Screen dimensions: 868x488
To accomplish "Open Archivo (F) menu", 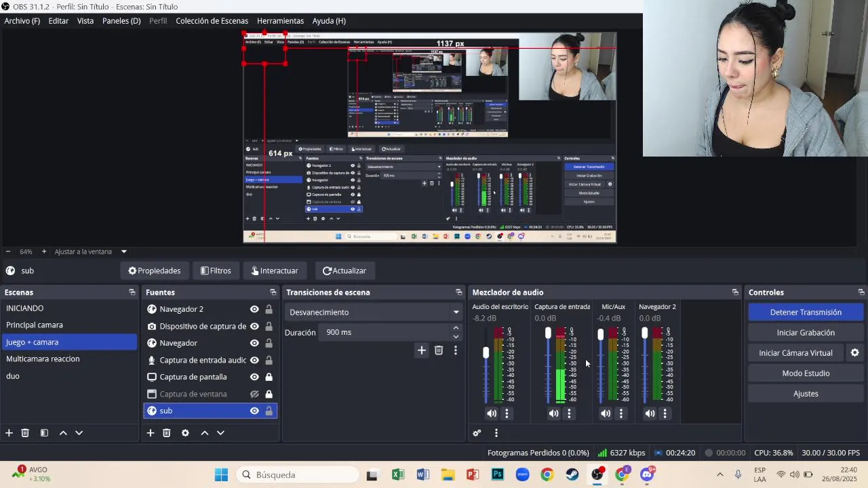I will 22,21.
